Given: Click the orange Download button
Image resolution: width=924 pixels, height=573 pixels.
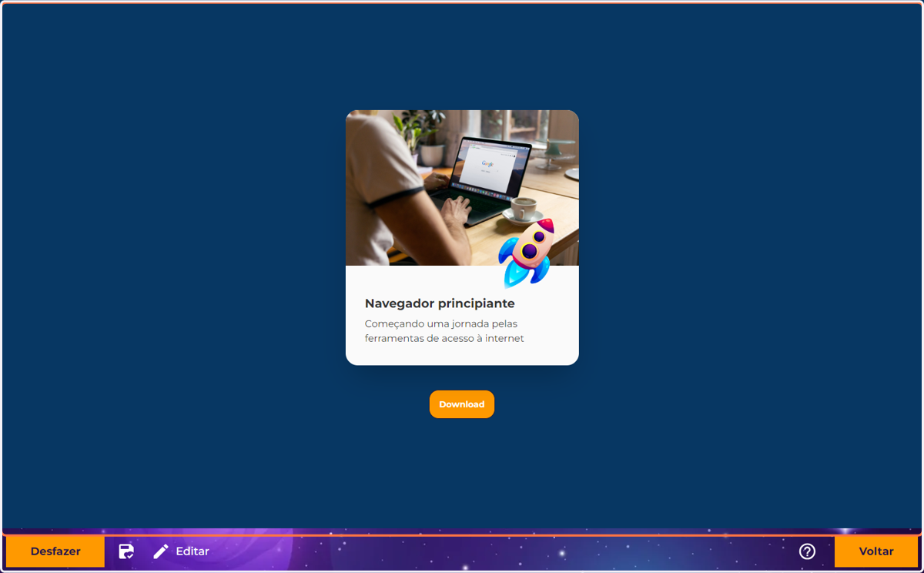Looking at the screenshot, I should (462, 404).
